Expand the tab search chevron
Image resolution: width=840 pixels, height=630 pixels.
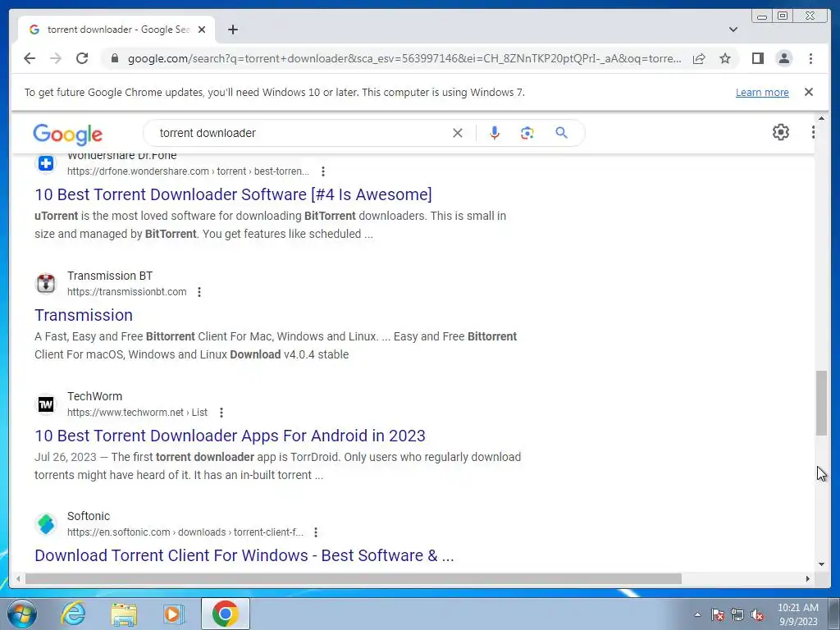[733, 30]
